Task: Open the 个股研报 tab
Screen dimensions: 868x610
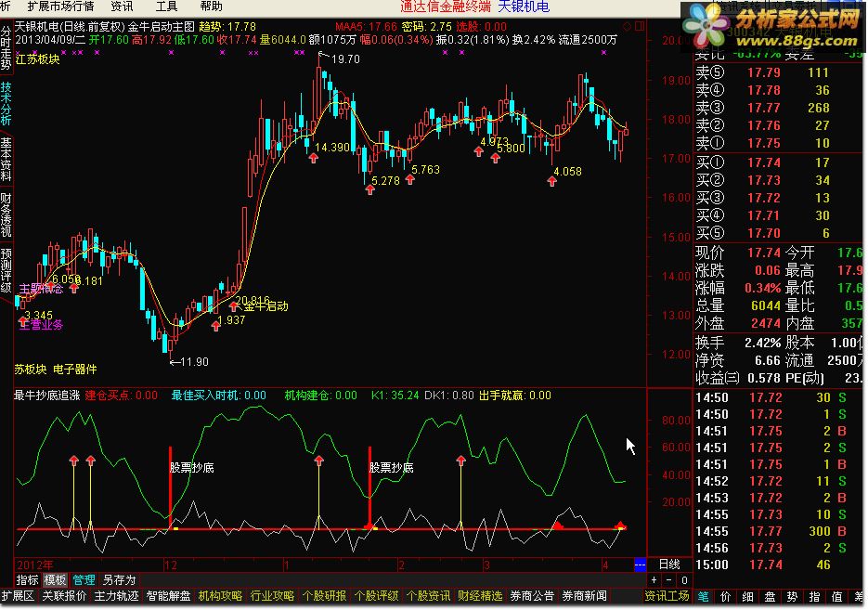Action: point(324,596)
